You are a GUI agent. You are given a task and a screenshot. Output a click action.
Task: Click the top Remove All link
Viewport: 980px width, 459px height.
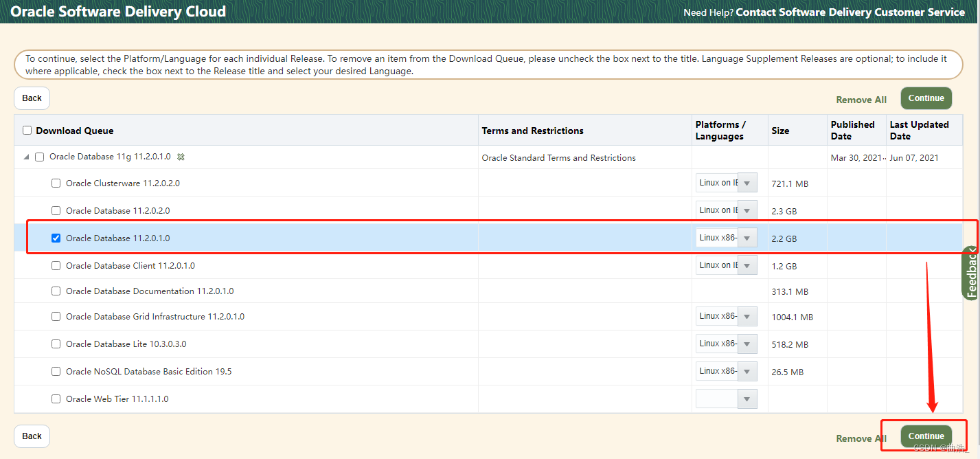[861, 100]
